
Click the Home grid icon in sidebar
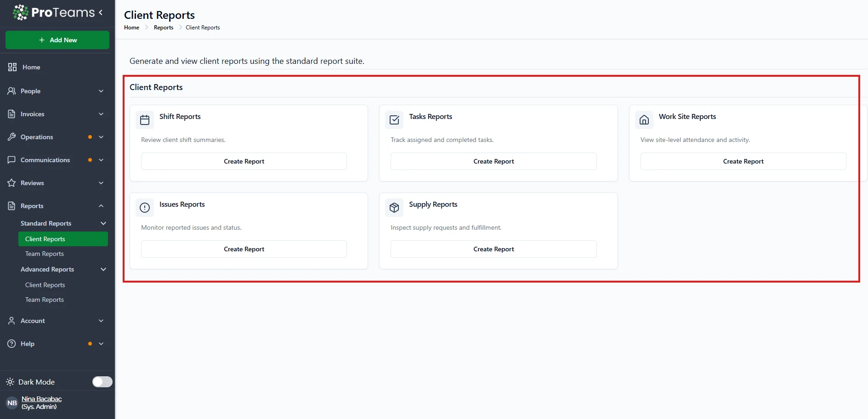12,67
